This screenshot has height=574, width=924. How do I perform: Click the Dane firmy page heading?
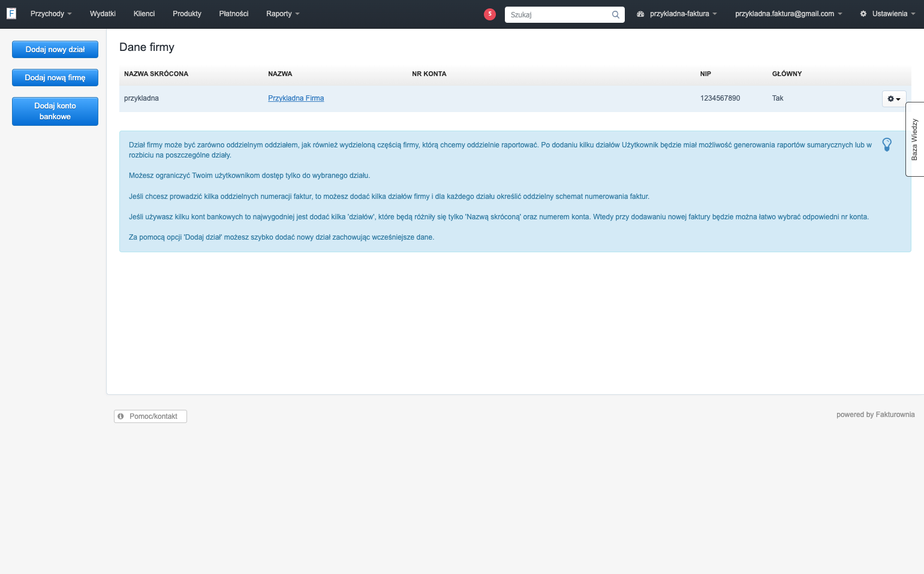click(147, 47)
